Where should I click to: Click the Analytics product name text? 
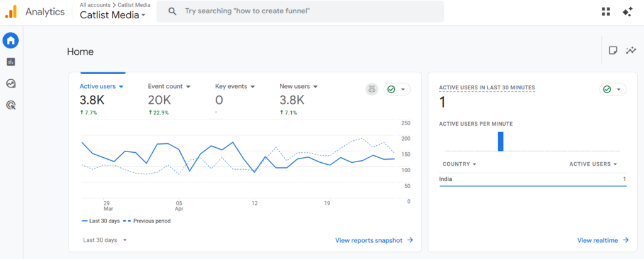45,12
